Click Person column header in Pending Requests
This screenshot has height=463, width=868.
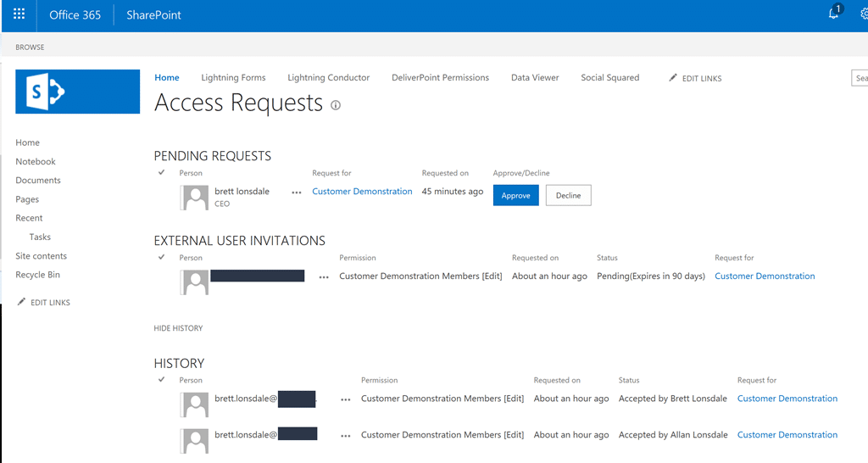pos(191,173)
